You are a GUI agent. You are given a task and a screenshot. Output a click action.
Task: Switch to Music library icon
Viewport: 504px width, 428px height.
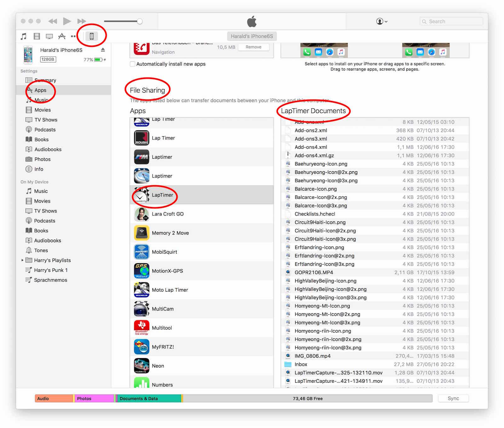coord(24,36)
